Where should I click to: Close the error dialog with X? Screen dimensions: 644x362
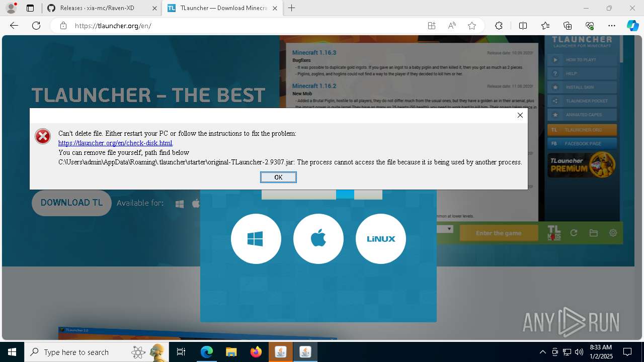click(520, 115)
